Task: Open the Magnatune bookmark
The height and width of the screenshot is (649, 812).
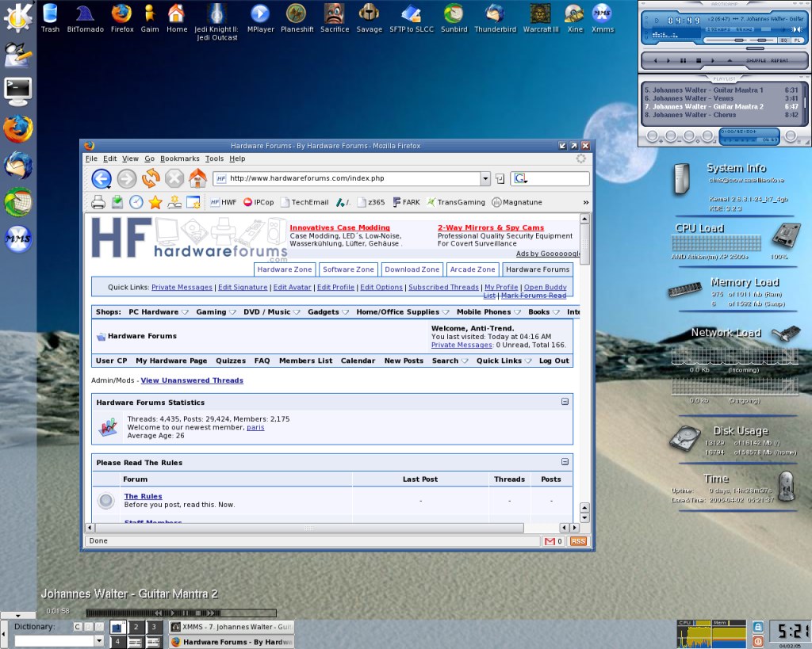Action: tap(517, 202)
